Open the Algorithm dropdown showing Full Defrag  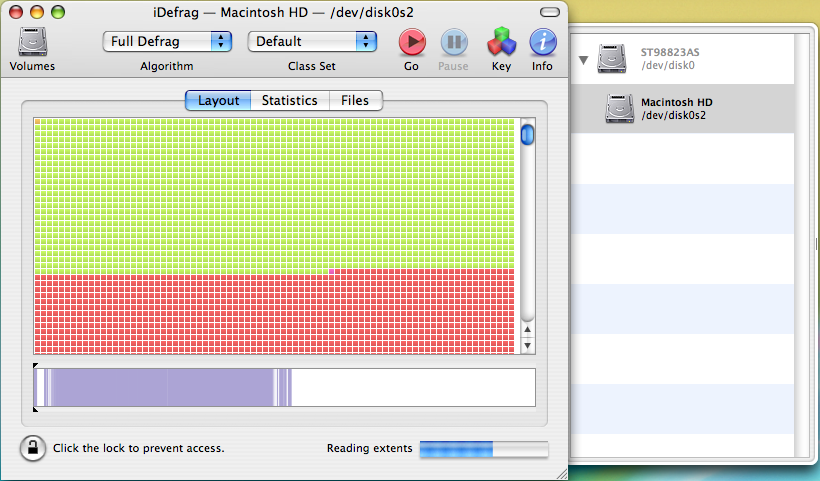tap(167, 41)
